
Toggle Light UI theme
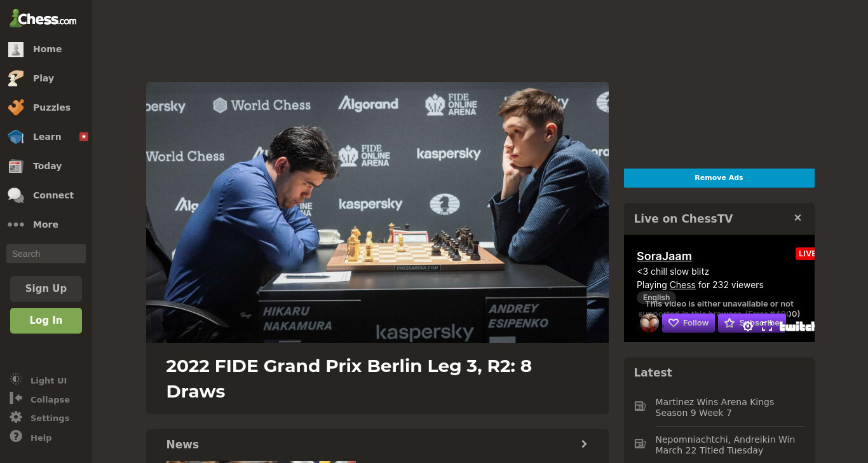coord(38,380)
